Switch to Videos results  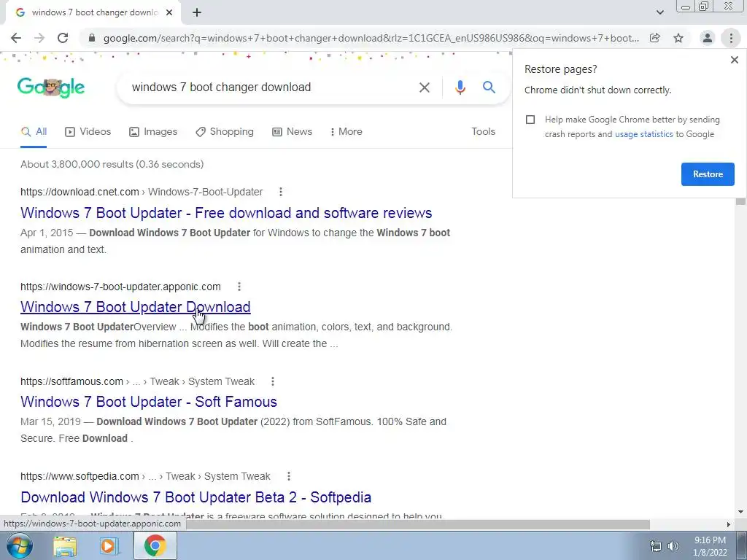[x=88, y=132]
